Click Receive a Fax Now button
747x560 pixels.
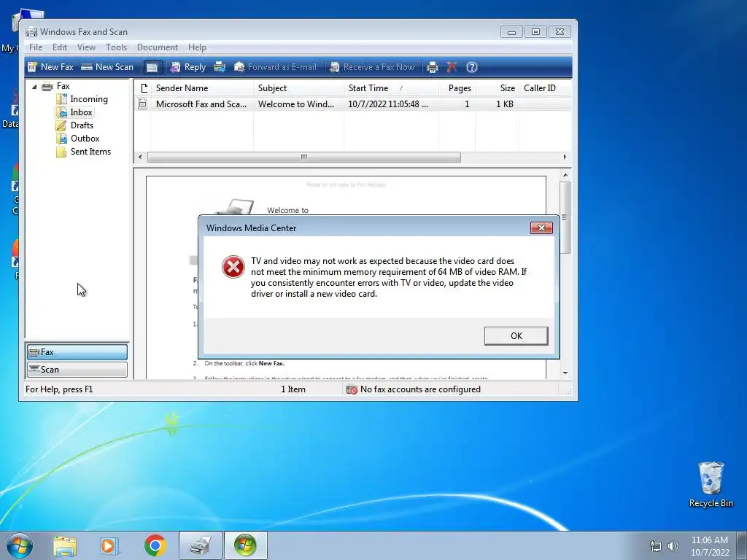point(372,67)
